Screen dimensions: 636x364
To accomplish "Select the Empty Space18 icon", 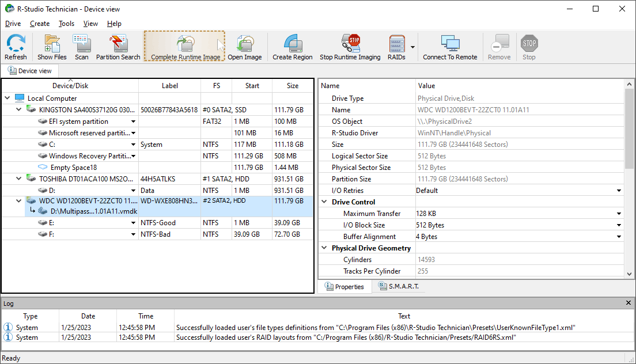I will point(43,167).
